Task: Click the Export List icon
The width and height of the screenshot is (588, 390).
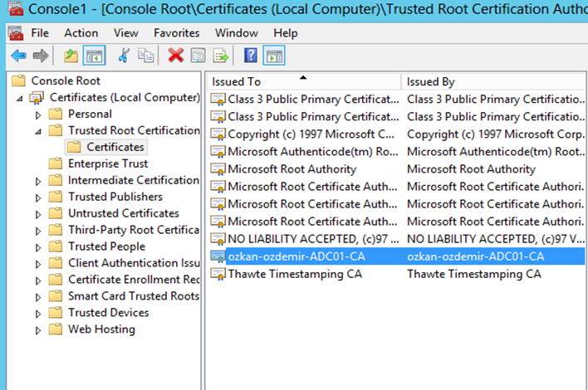Action: (x=221, y=56)
